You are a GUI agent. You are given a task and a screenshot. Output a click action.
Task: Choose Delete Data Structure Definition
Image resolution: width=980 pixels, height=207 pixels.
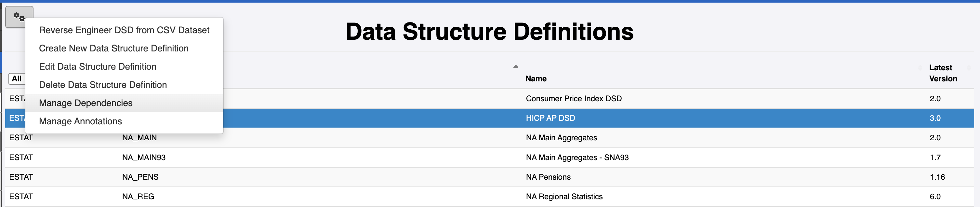[103, 85]
